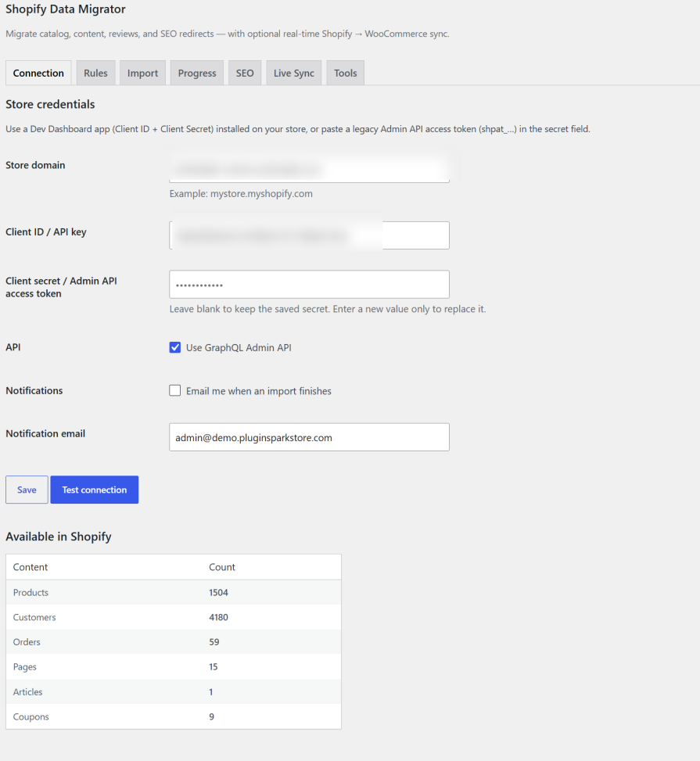Click the Coupons row in table
Image resolution: width=700 pixels, height=761 pixels.
[x=174, y=717]
